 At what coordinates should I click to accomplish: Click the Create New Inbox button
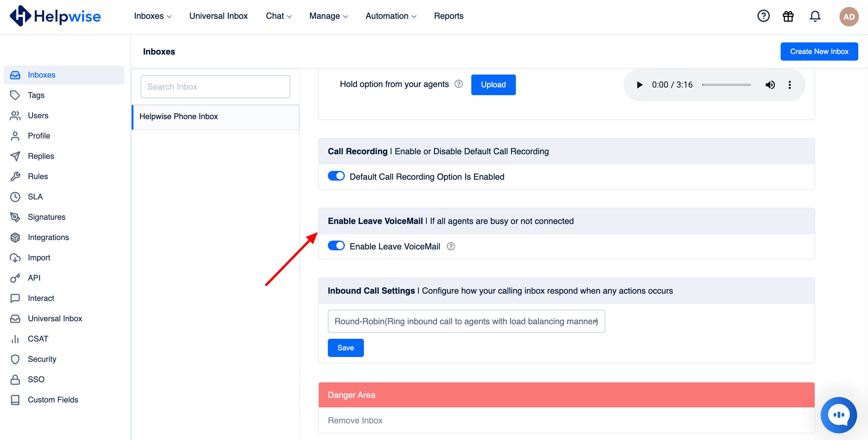pyautogui.click(x=819, y=52)
